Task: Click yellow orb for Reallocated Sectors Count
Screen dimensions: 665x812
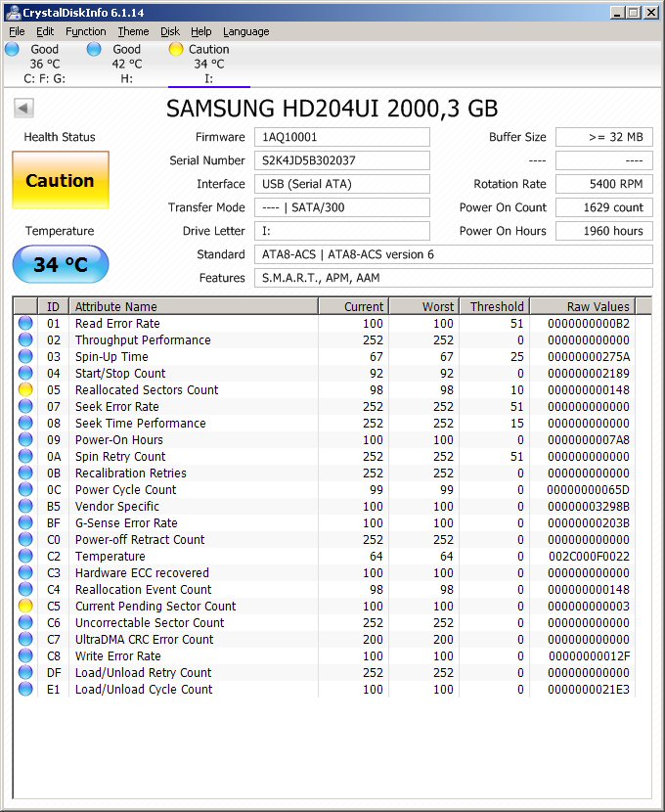Action: click(x=25, y=389)
